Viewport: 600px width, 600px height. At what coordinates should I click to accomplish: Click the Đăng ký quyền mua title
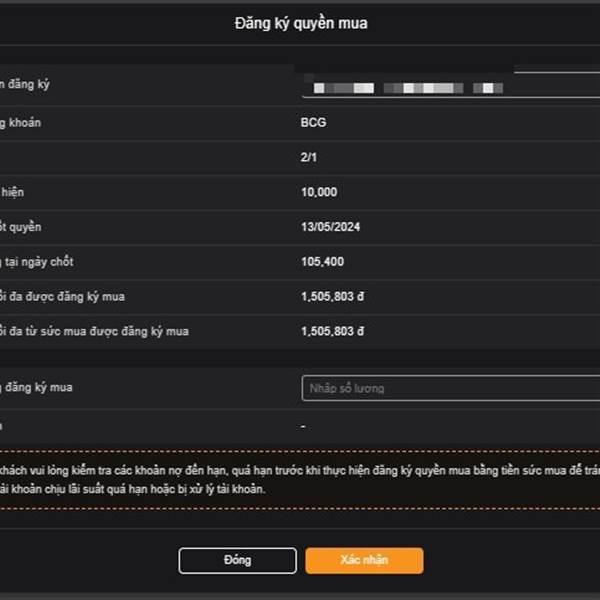[x=301, y=23]
